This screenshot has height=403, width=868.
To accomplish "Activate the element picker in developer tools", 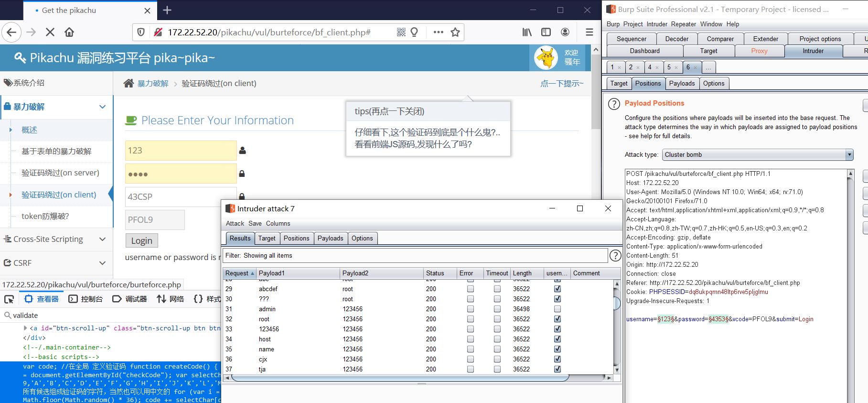I will pos(9,299).
